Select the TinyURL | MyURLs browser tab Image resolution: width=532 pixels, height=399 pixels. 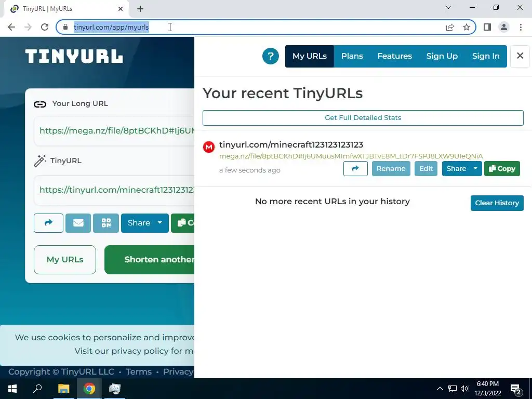click(x=66, y=9)
